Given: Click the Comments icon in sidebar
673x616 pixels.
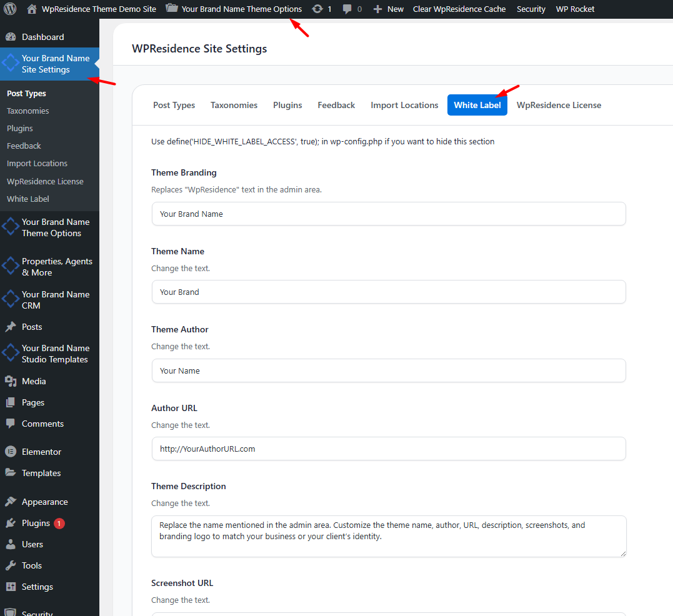Looking at the screenshot, I should click(x=11, y=424).
